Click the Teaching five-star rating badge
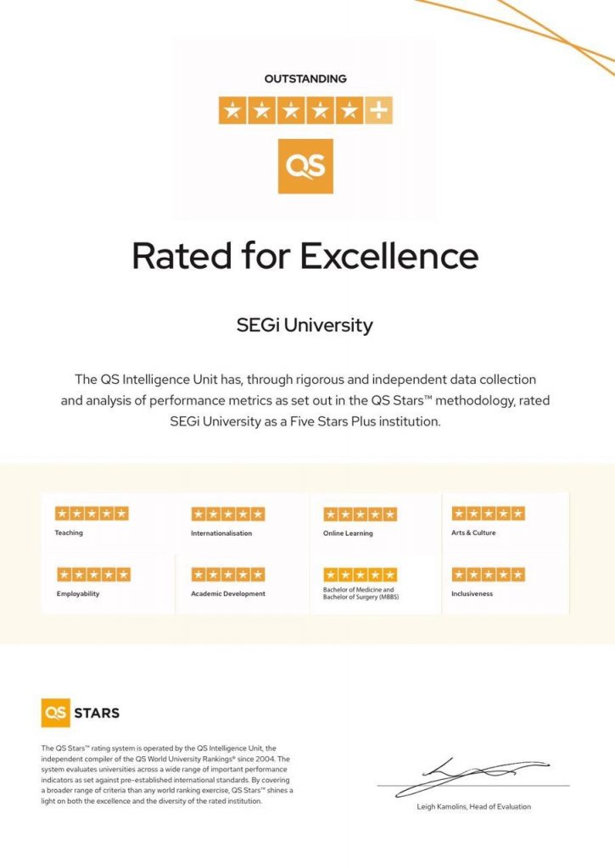This screenshot has height=868, width=615. click(x=92, y=514)
